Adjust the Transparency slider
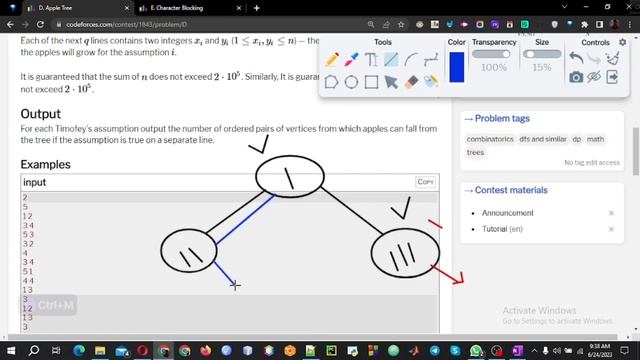640x360 pixels. 491,54
